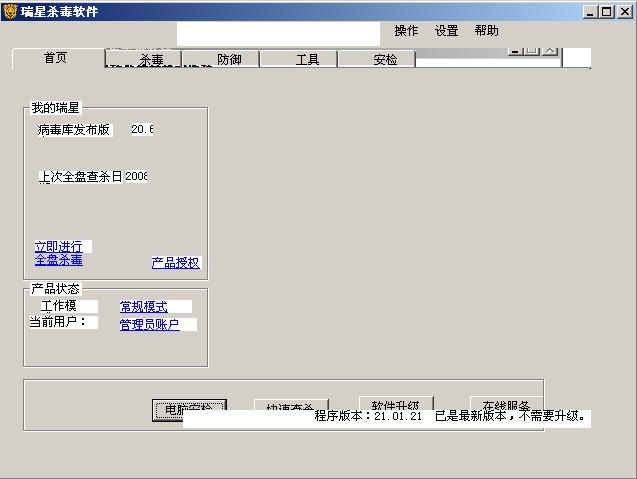Switch to the 杀毒 tab

143,59
